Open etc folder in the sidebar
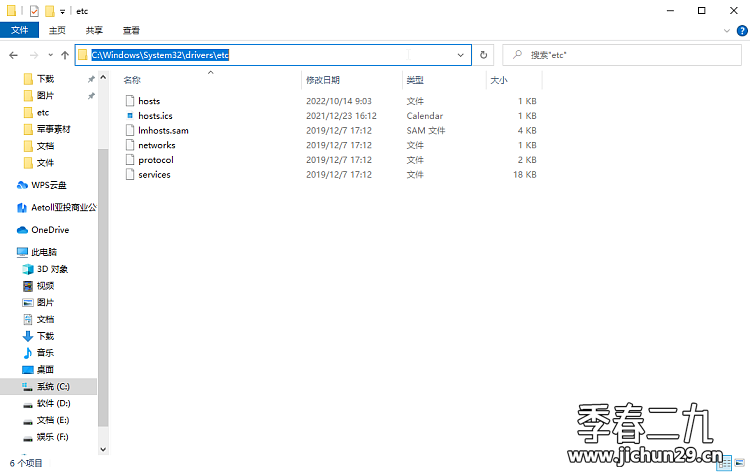The height and width of the screenshot is (472, 750). coord(43,112)
